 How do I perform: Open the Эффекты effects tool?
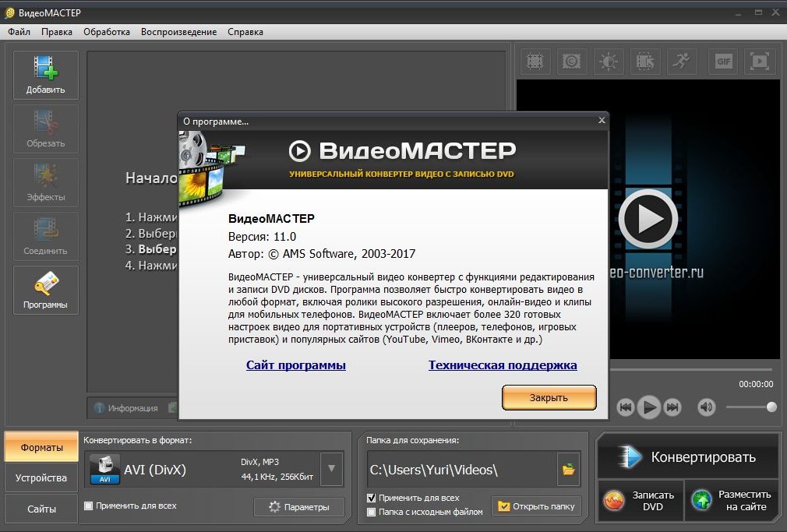tap(46, 183)
